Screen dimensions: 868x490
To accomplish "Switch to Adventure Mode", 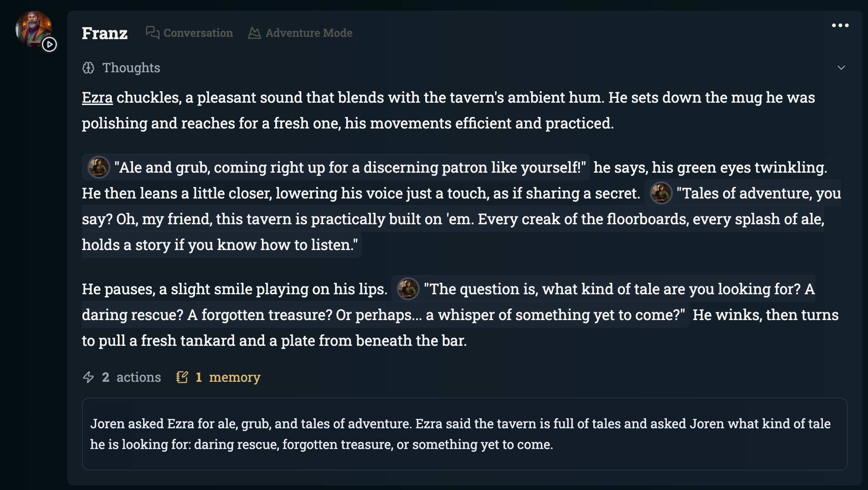I will tap(308, 33).
